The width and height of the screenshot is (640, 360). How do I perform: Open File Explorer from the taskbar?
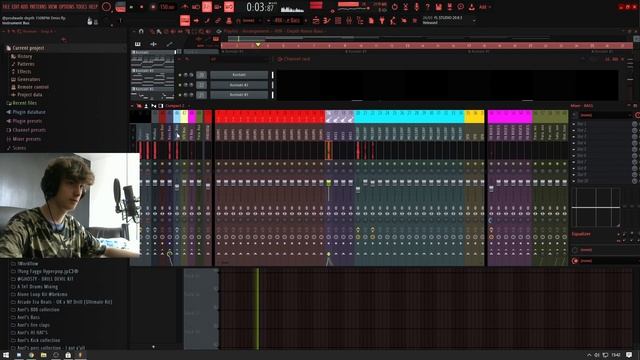(x=43, y=355)
